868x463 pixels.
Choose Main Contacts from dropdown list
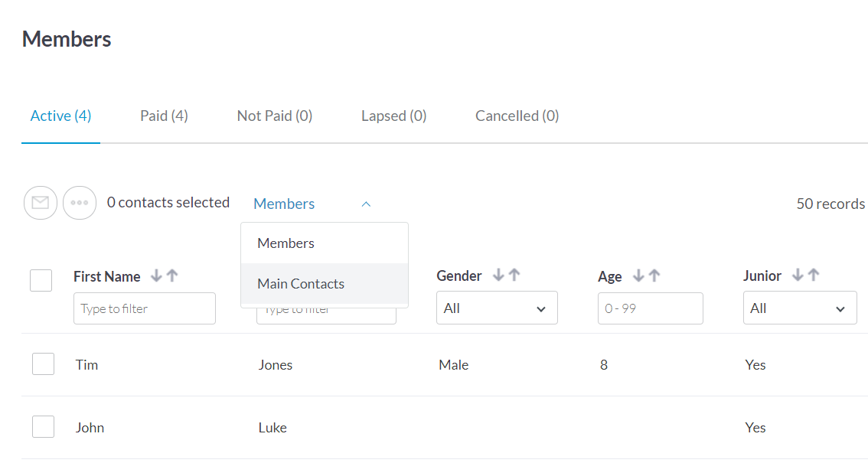point(301,284)
